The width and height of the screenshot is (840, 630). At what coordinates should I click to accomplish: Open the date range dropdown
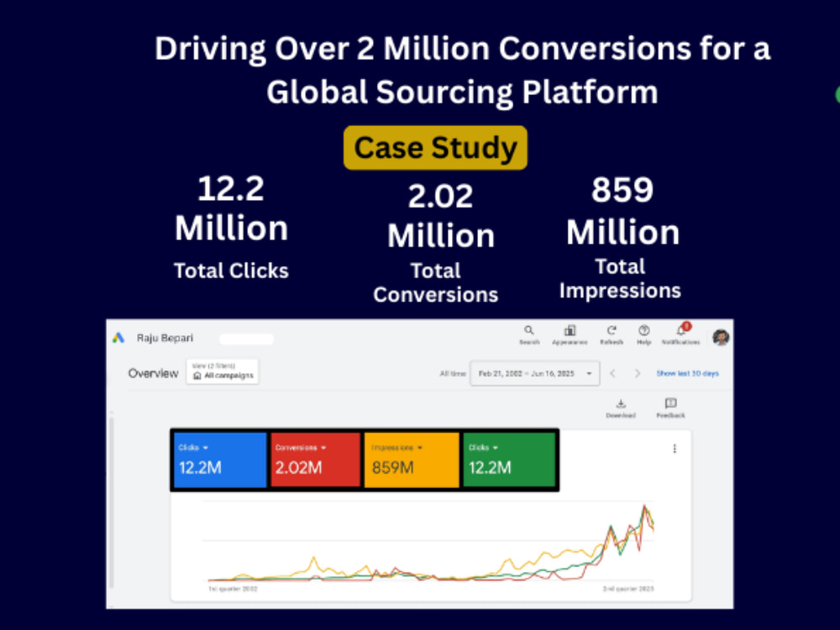coord(534,374)
